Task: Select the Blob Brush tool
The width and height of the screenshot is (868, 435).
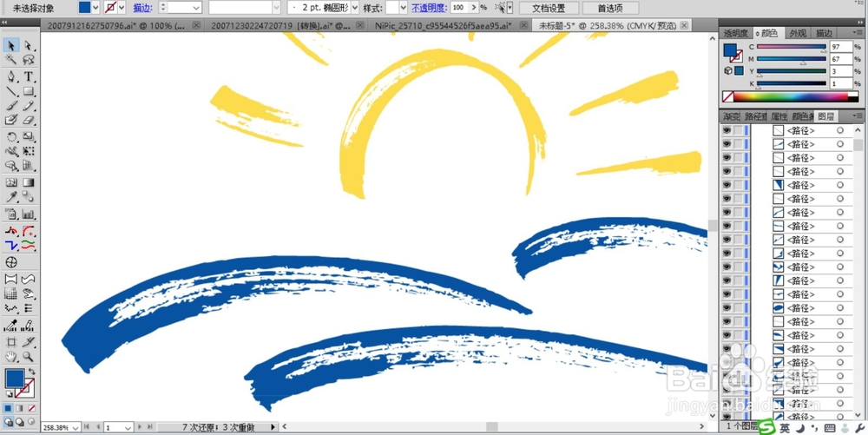Action: pyautogui.click(x=11, y=120)
